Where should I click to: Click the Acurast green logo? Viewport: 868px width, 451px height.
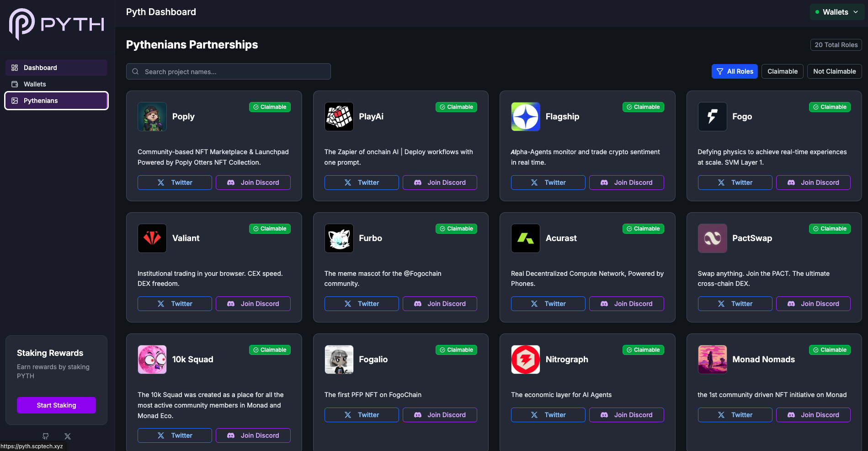525,238
